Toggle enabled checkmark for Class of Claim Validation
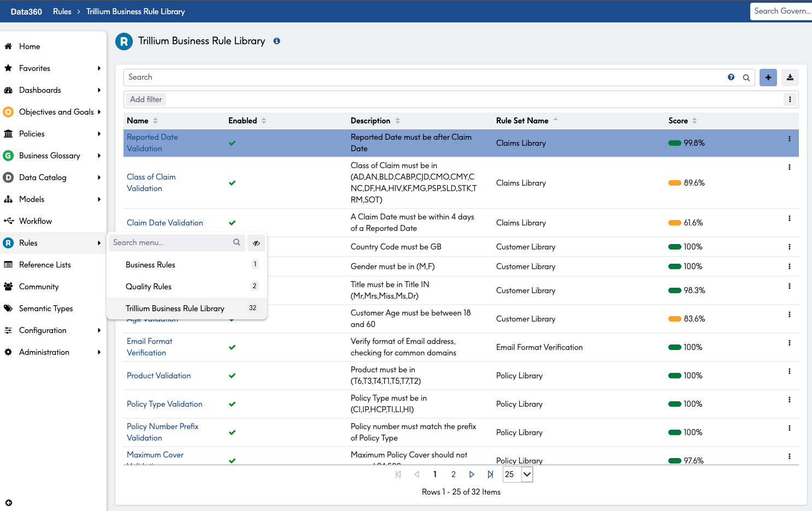 pyautogui.click(x=232, y=183)
